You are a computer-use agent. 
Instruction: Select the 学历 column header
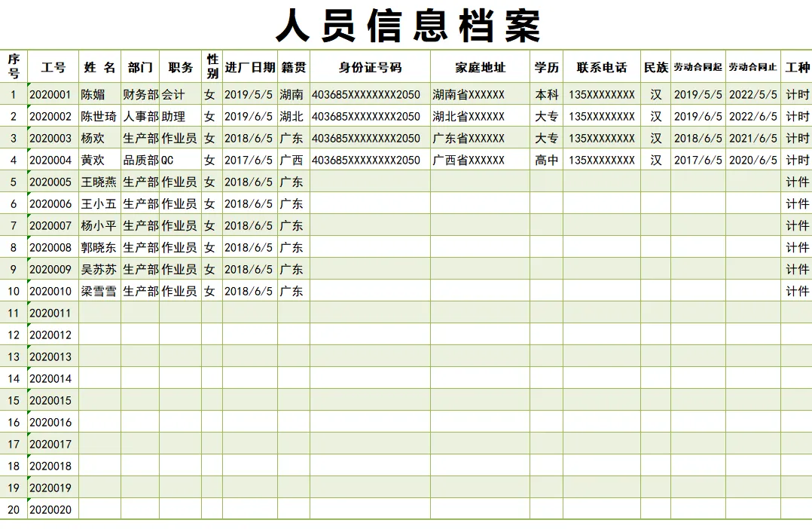(x=546, y=66)
